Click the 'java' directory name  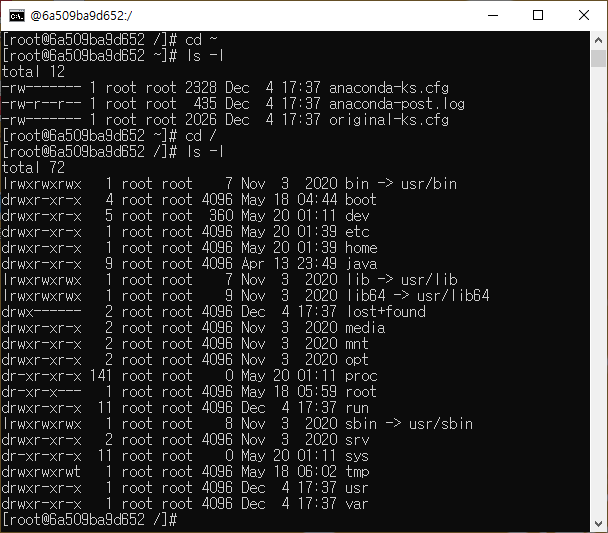point(361,264)
